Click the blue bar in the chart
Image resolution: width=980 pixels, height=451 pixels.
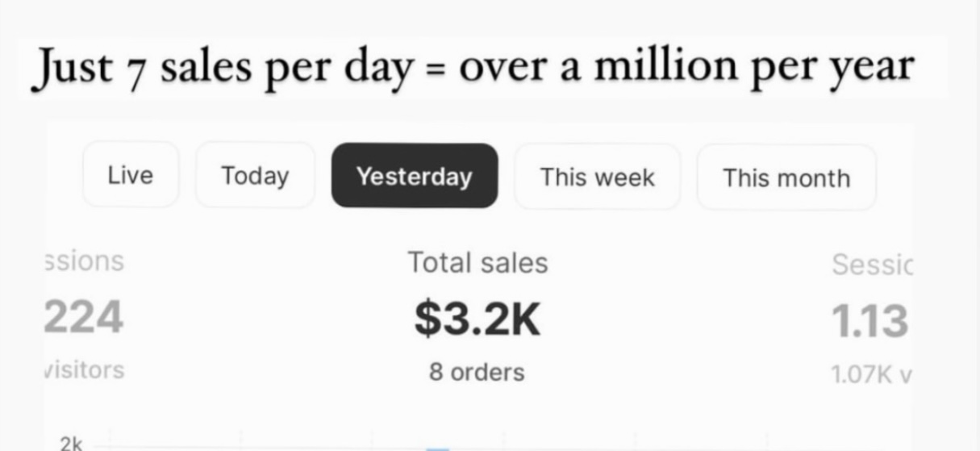coord(437,449)
